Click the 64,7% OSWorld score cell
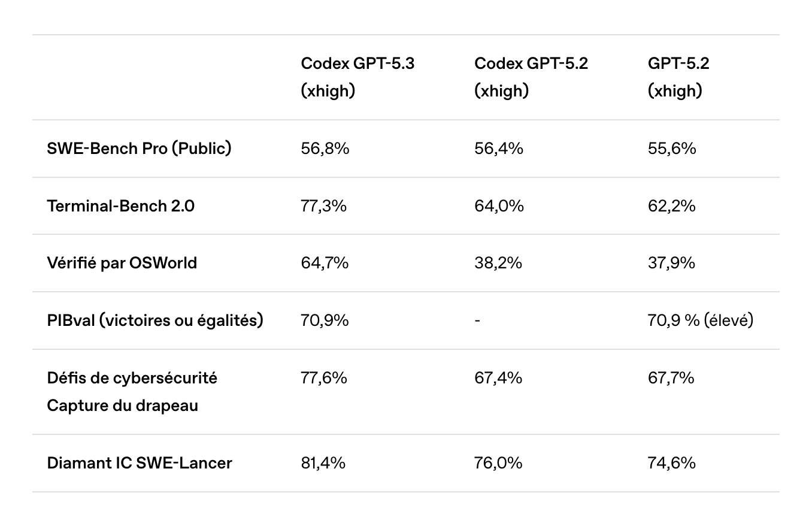The image size is (812, 514). click(324, 263)
